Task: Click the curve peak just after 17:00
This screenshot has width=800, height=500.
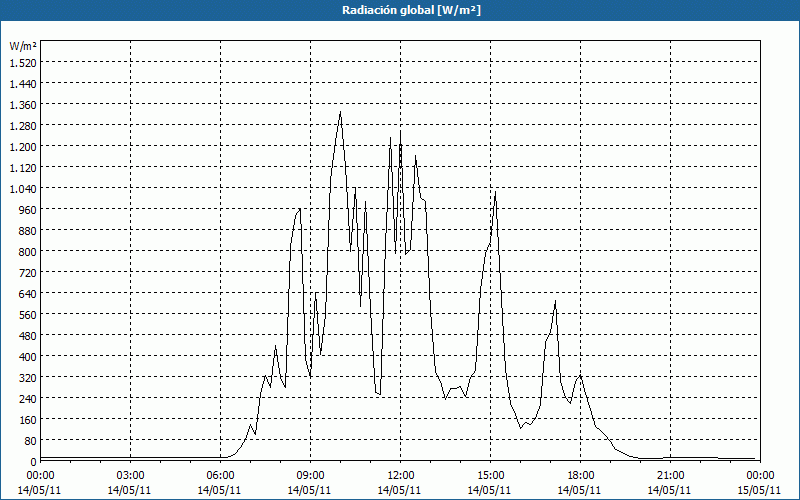Action: 555,302
